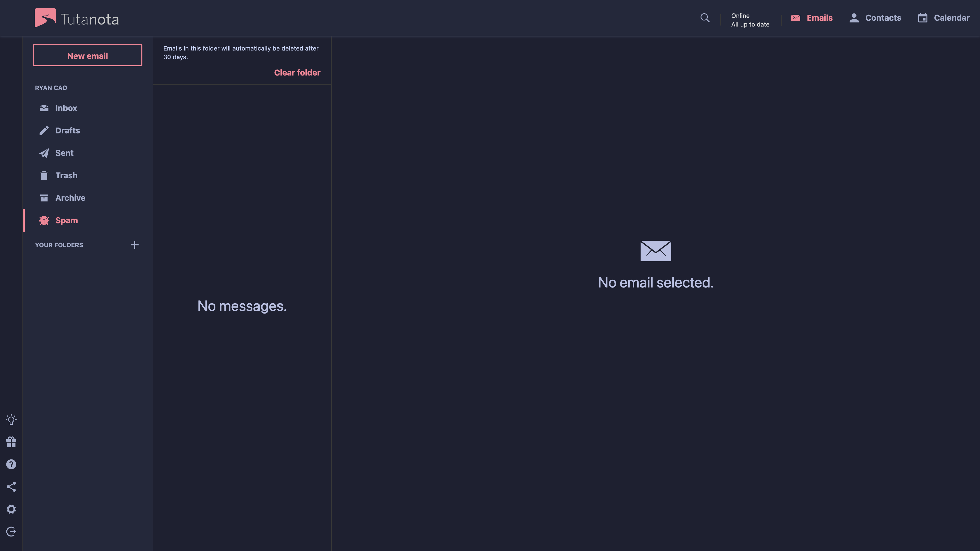Click the Trash bin icon

coord(44,175)
